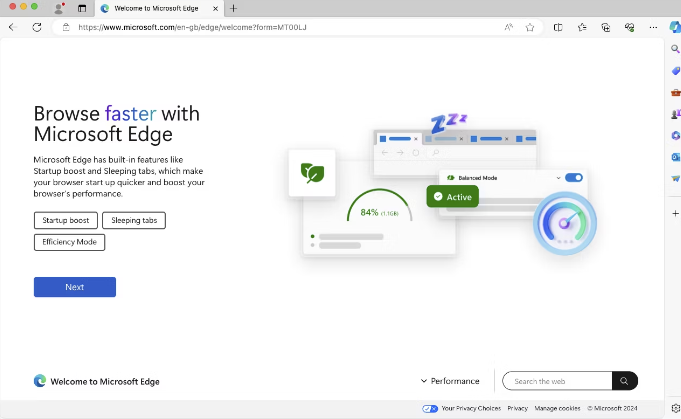Image resolution: width=681 pixels, height=419 pixels.
Task: Open Your Privacy Choices link
Action: (x=471, y=408)
